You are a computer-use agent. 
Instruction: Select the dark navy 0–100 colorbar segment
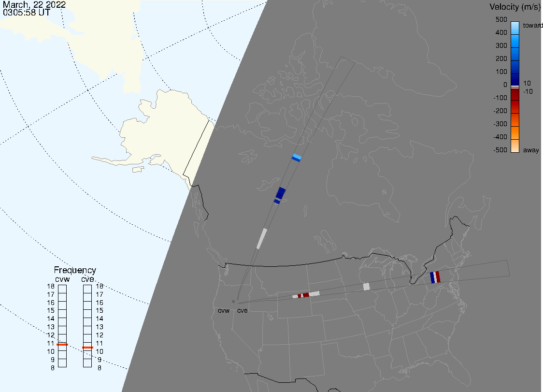(515, 79)
